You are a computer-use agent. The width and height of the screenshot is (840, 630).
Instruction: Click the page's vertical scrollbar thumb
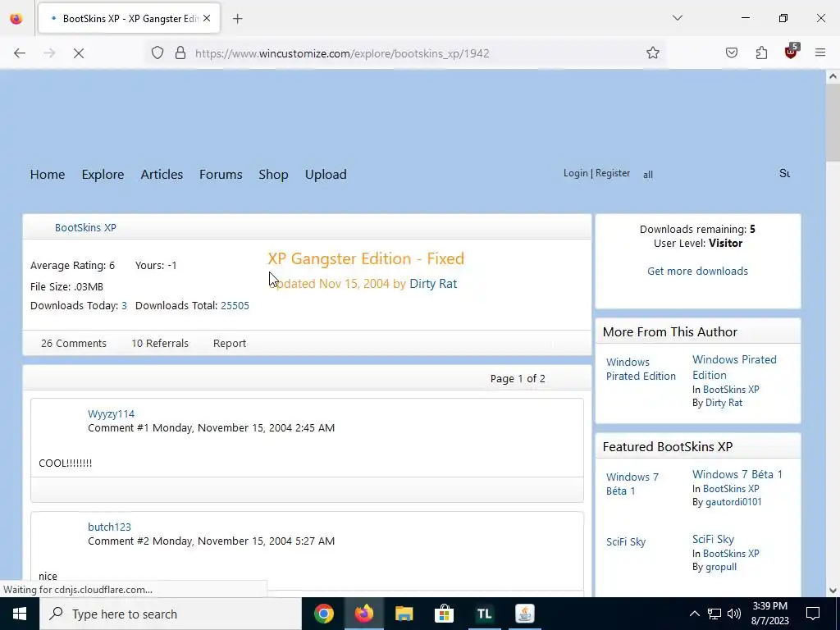point(833,122)
